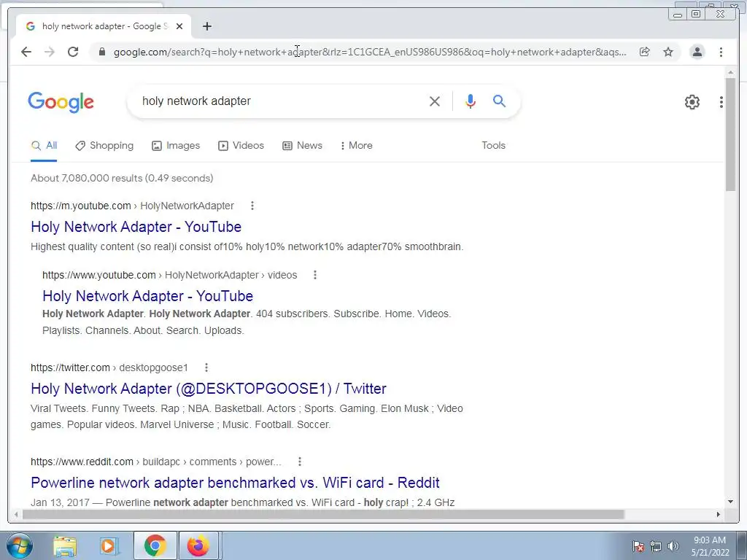Go to Google homepage via logo

(x=61, y=102)
